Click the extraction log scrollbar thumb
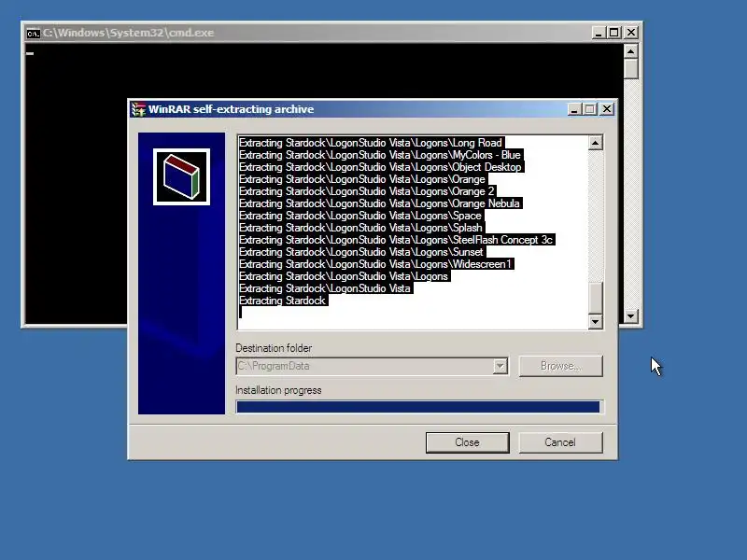 pyautogui.click(x=596, y=298)
